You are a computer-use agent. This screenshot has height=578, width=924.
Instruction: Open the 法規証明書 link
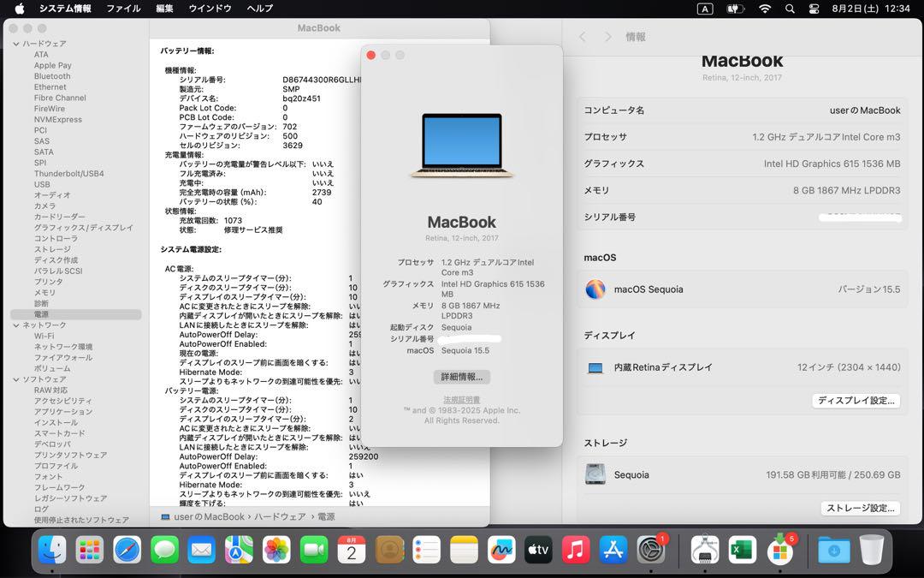click(x=461, y=400)
